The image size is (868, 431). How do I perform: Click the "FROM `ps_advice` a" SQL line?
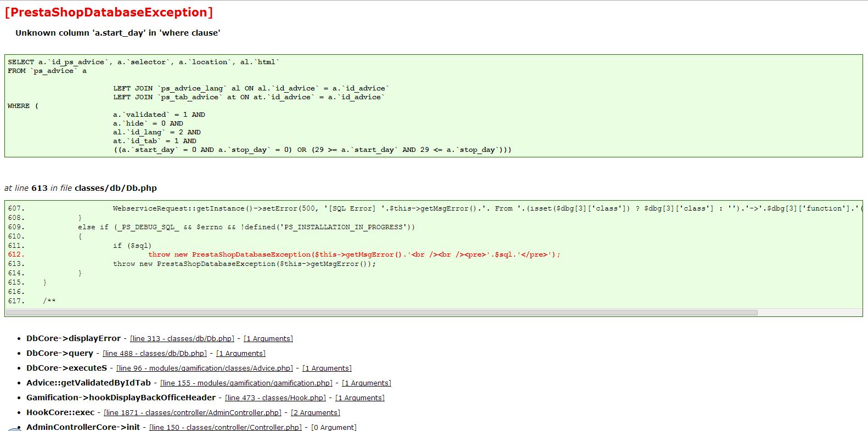(47, 71)
